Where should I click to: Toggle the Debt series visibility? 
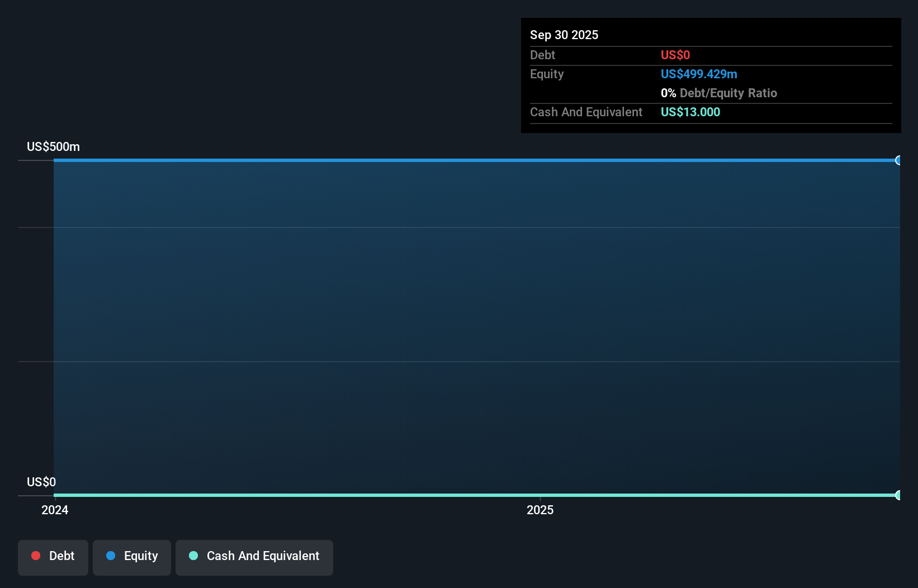coord(53,557)
